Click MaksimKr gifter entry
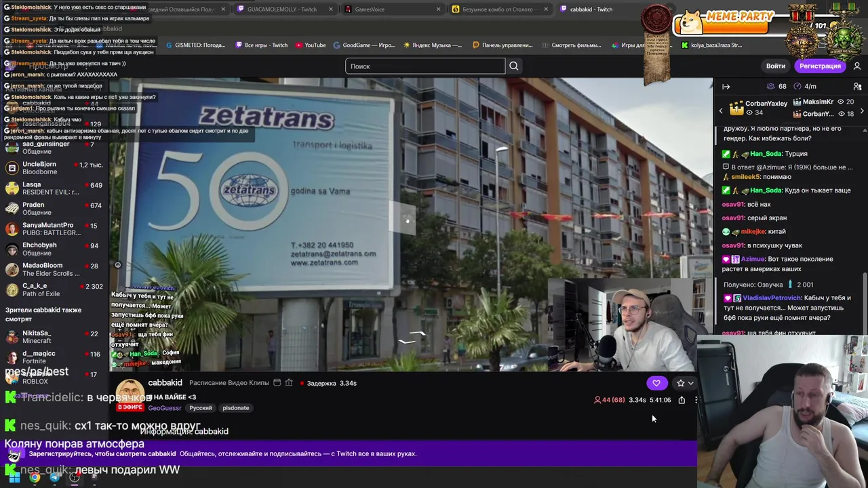868x488 pixels. (x=825, y=102)
